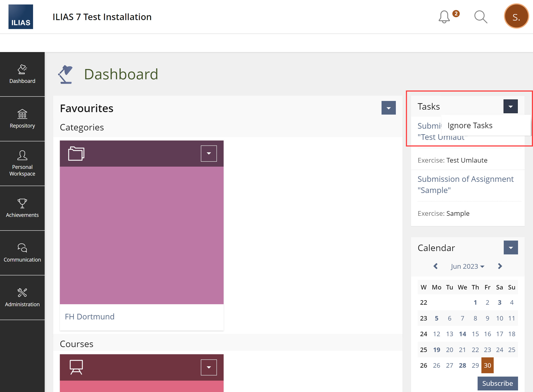Go to Personal Workspace in sidebar
The height and width of the screenshot is (392, 533).
pos(22,163)
